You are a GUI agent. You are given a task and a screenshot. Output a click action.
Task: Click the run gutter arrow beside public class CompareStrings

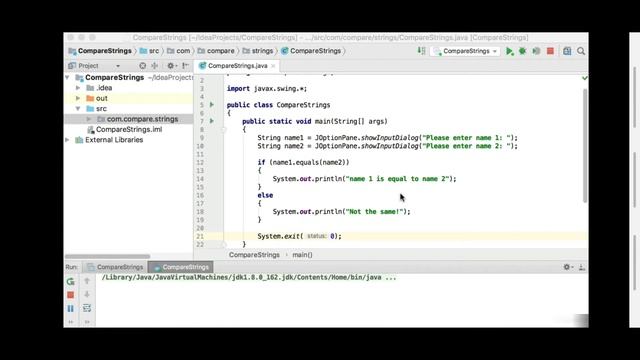[211, 104]
